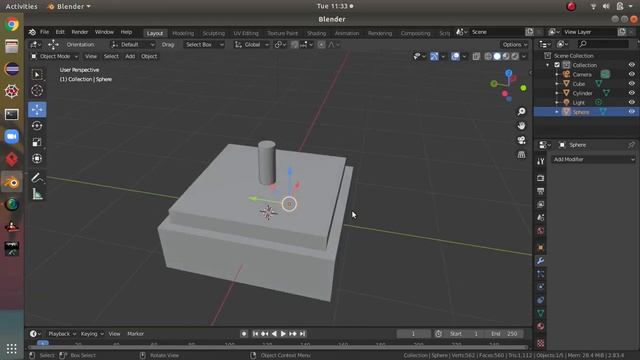Switch to the Shading workspace tab
This screenshot has width=640, height=360.
(x=316, y=33)
